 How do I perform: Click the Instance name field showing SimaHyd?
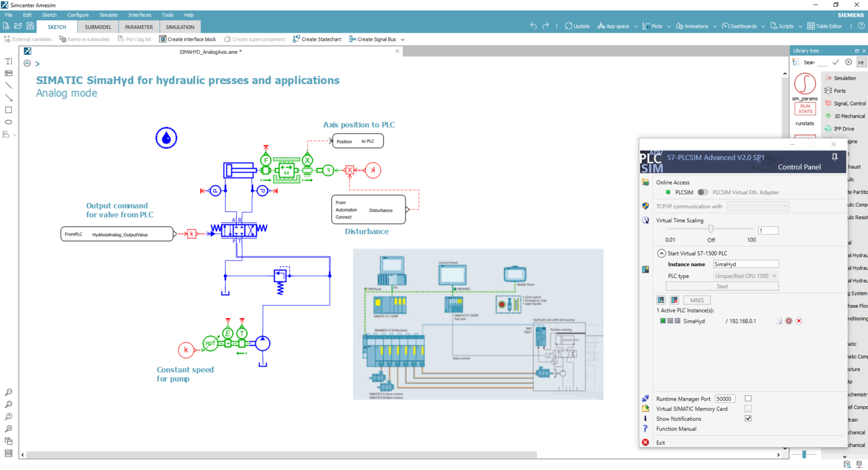pos(745,264)
